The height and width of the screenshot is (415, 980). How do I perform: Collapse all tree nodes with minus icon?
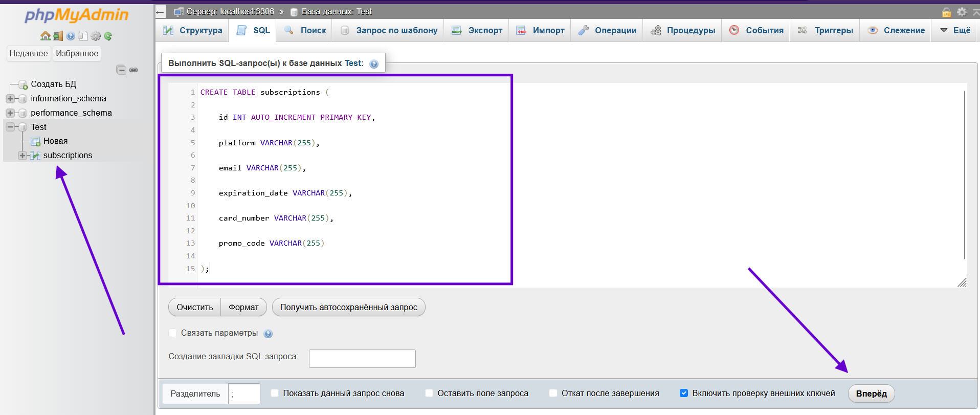pos(121,70)
